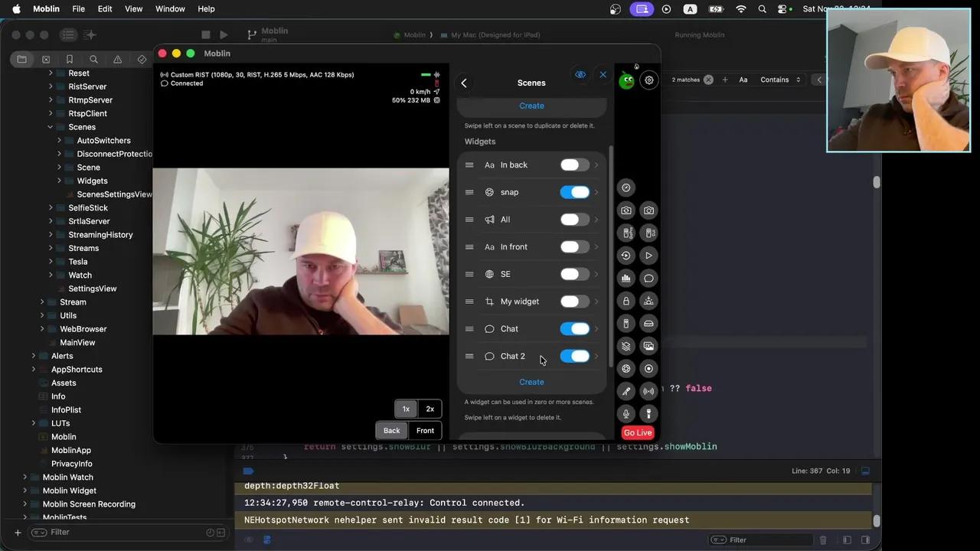980x551 pixels.
Task: Open the Help menu
Action: click(206, 9)
